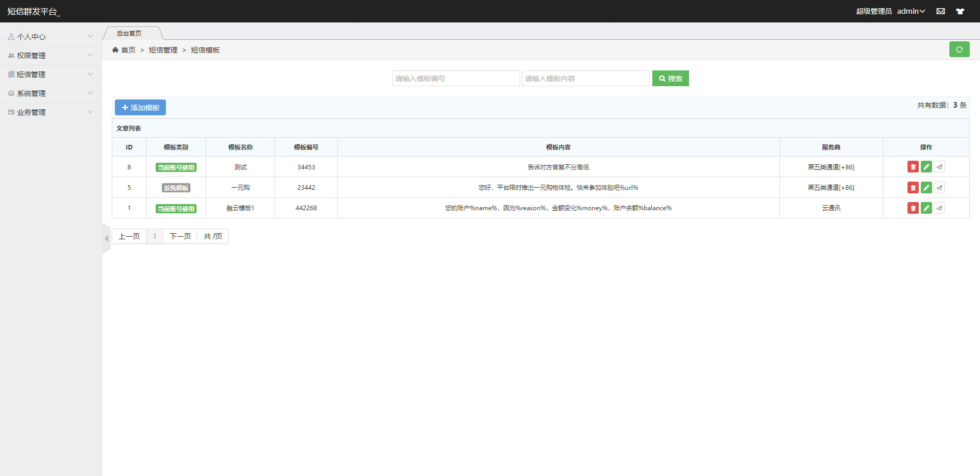Click the 系统管理 database icon
This screenshot has width=980, height=476.
click(x=11, y=93)
